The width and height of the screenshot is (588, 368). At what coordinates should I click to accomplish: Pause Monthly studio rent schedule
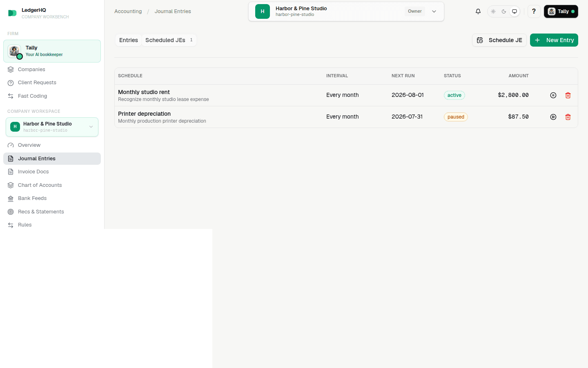(553, 95)
